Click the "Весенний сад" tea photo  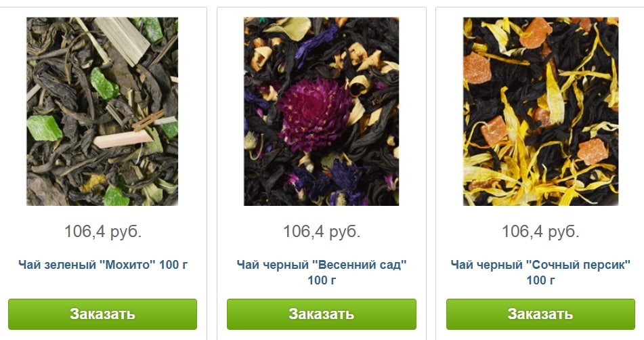click(321, 111)
